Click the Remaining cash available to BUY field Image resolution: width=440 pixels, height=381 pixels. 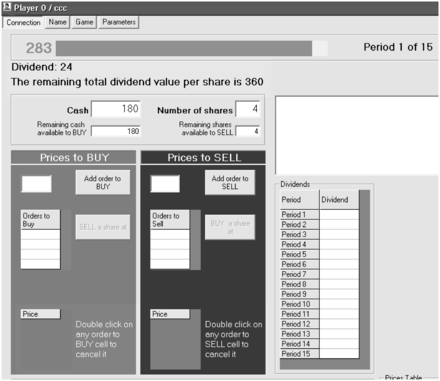point(116,131)
